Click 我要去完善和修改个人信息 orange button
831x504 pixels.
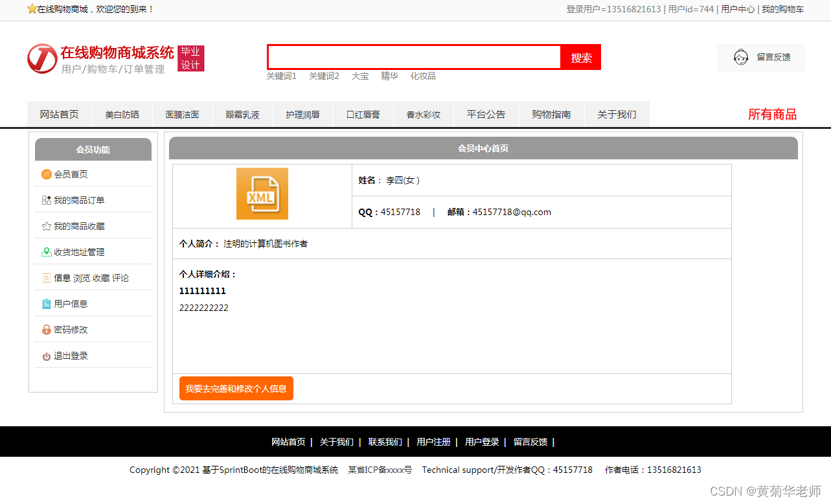(236, 389)
